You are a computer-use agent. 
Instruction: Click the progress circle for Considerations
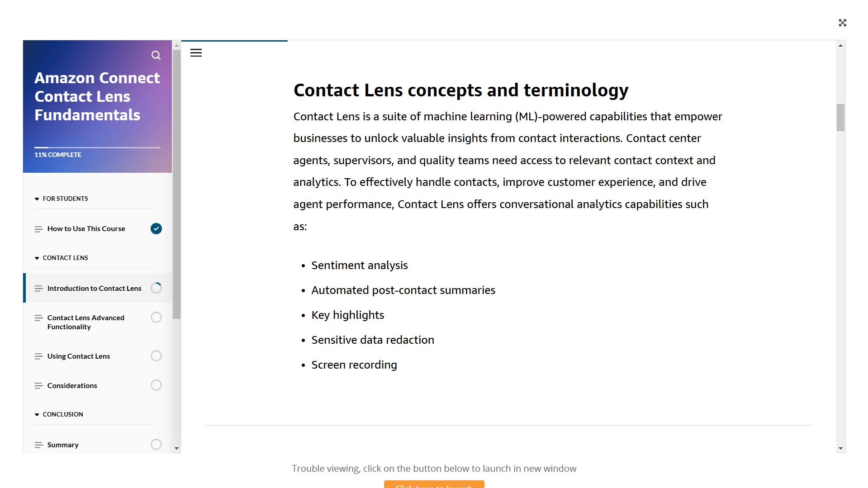tap(156, 385)
